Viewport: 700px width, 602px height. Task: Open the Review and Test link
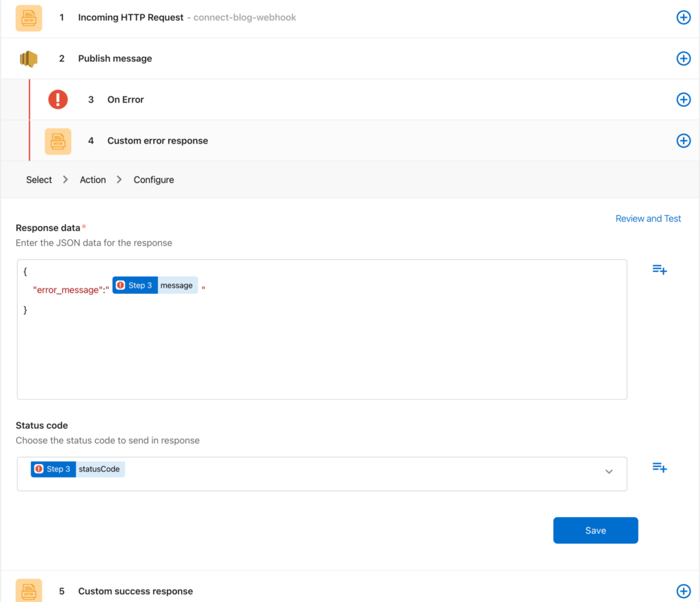tap(648, 219)
